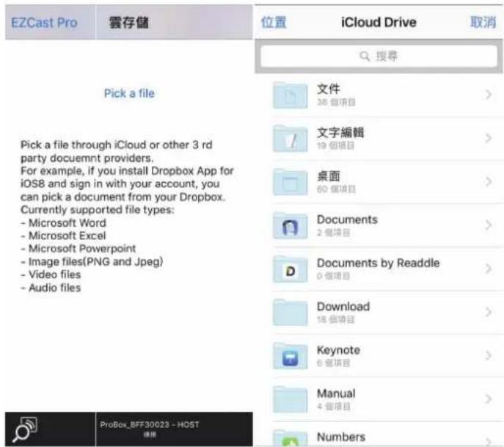
Task: Click the Video files list entry
Action: (51, 275)
